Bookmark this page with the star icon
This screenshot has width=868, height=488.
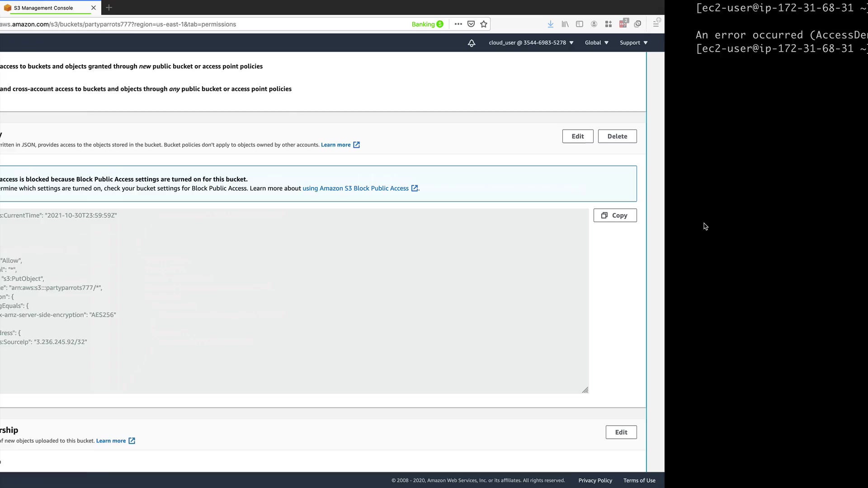pos(484,24)
